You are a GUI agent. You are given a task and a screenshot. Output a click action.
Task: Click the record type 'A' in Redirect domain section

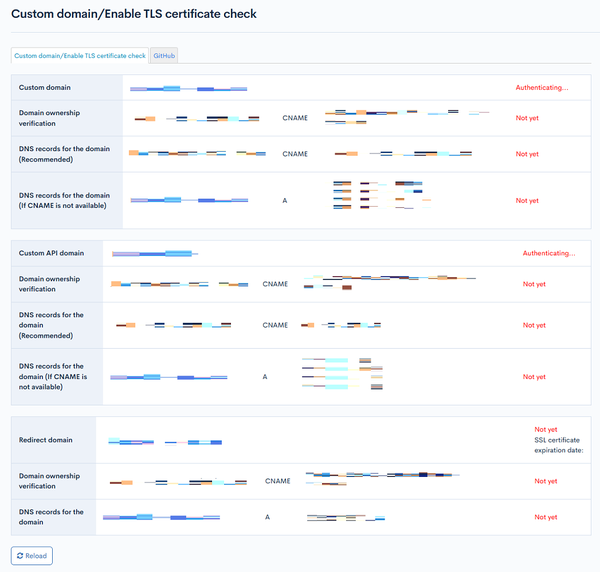267,517
